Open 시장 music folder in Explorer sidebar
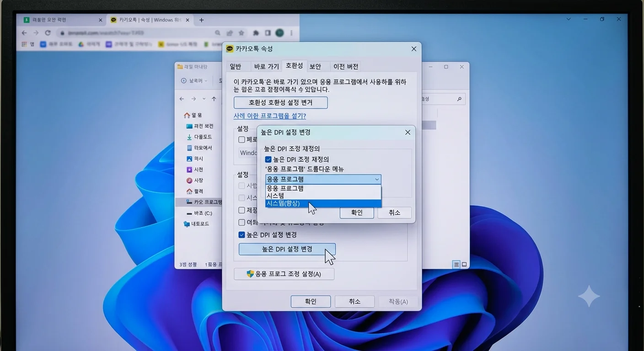The image size is (644, 351). [x=195, y=181]
